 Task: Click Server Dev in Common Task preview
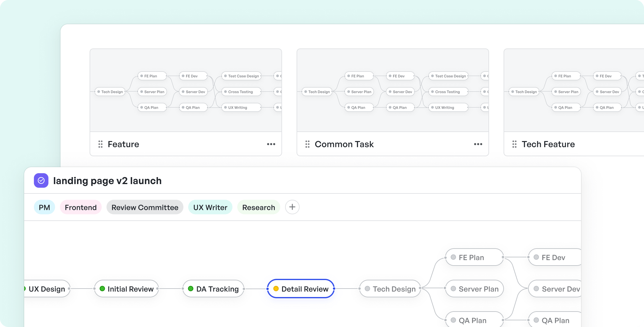point(400,92)
